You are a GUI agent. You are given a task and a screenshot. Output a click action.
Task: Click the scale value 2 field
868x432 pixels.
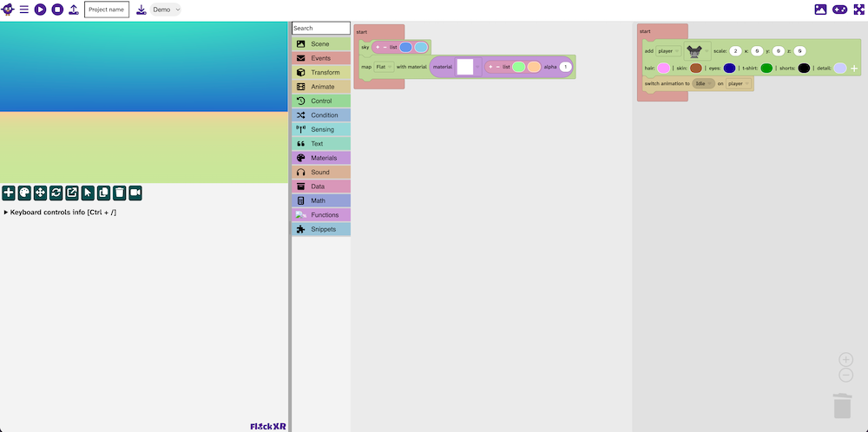(735, 51)
